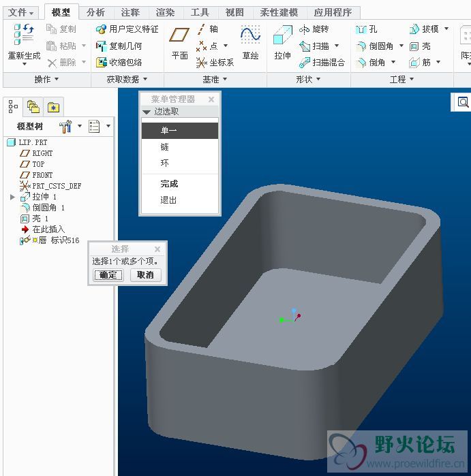Switch to the Tools (工具) tab
471x476 pixels.
[200, 12]
